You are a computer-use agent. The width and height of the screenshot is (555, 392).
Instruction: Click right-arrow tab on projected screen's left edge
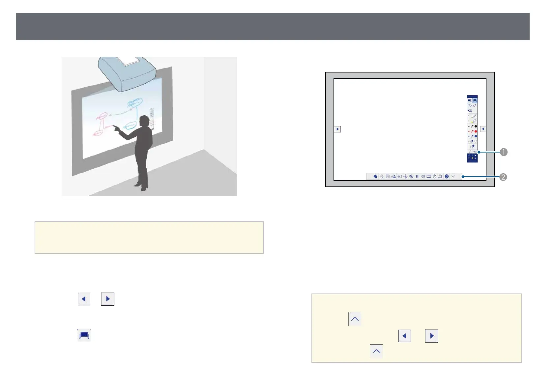(x=337, y=129)
